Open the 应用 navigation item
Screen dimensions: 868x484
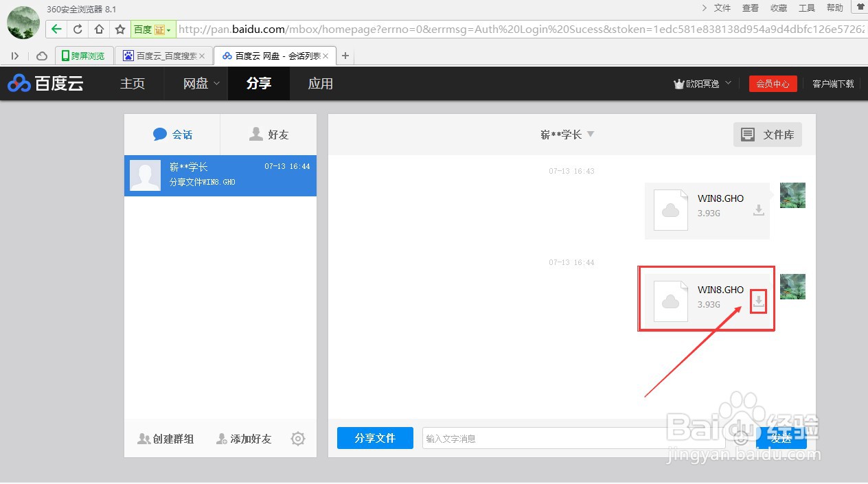(320, 84)
